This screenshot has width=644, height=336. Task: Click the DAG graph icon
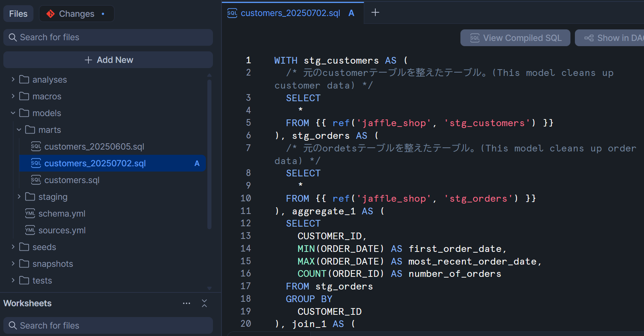pos(589,38)
